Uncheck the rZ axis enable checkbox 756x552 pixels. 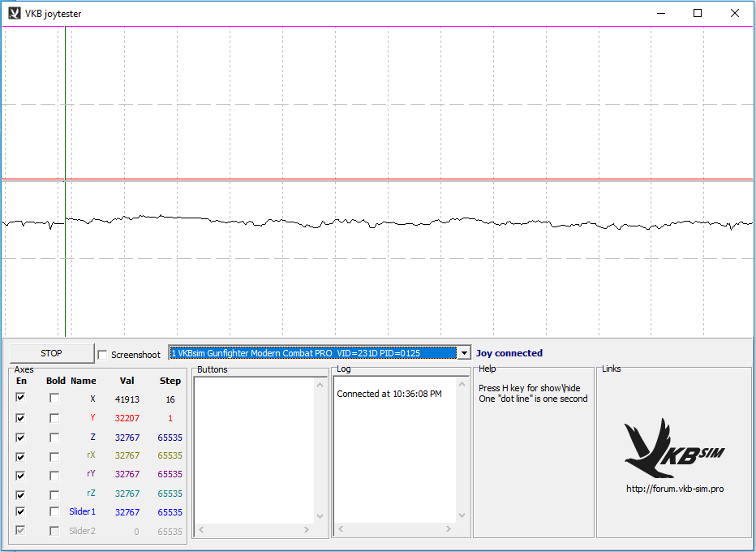point(20,494)
